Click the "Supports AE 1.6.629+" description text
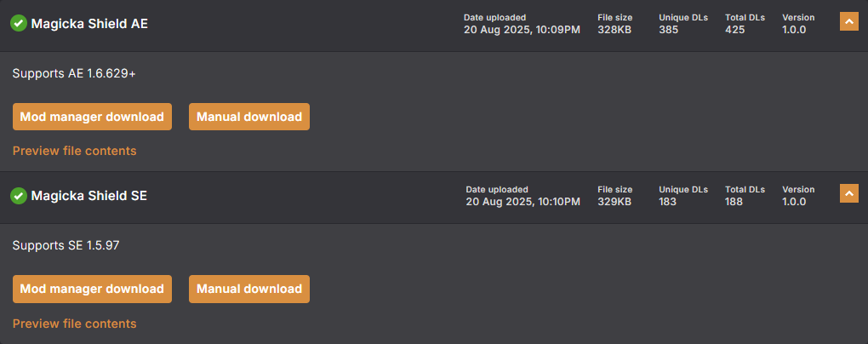The width and height of the screenshot is (868, 344). (74, 74)
